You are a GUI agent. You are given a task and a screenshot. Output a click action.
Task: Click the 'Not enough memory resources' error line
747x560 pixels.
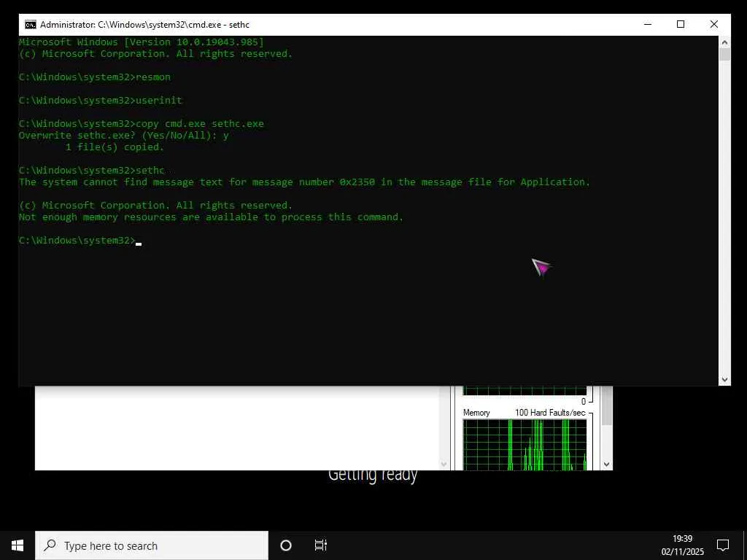tap(211, 217)
